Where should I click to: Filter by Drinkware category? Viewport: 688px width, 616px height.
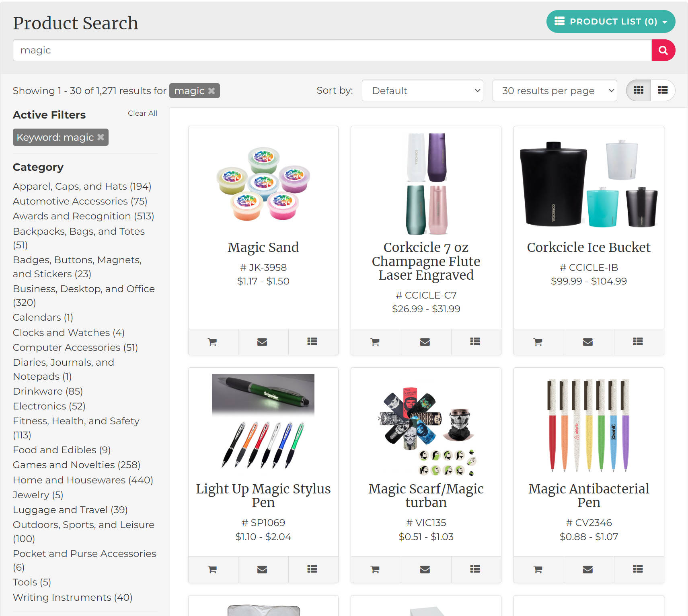click(x=48, y=391)
